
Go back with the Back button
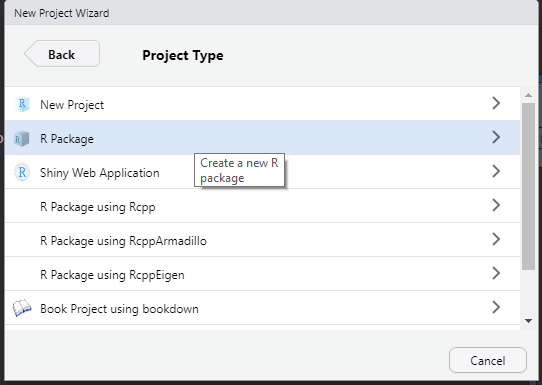pyautogui.click(x=62, y=54)
